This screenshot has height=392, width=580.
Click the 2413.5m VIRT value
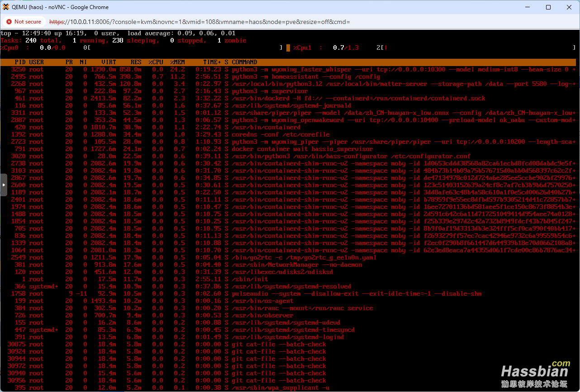click(103, 98)
